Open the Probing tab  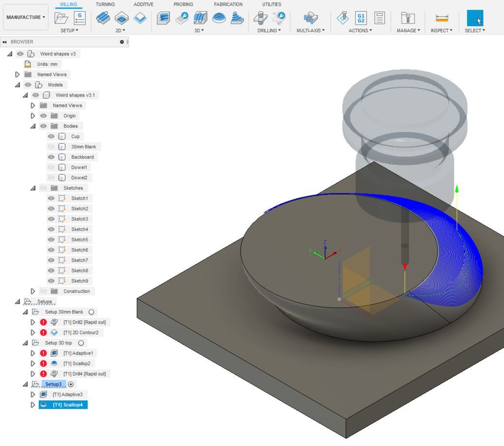point(183,4)
